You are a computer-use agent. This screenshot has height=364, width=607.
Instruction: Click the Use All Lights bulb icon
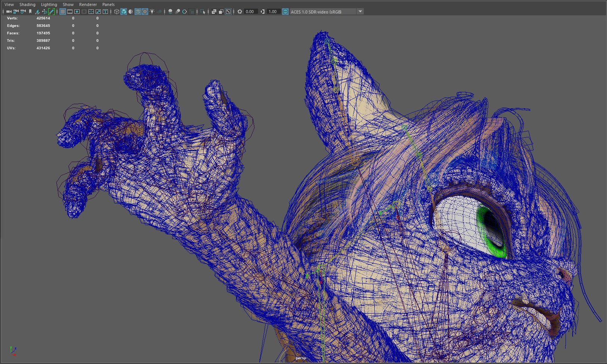tap(152, 12)
